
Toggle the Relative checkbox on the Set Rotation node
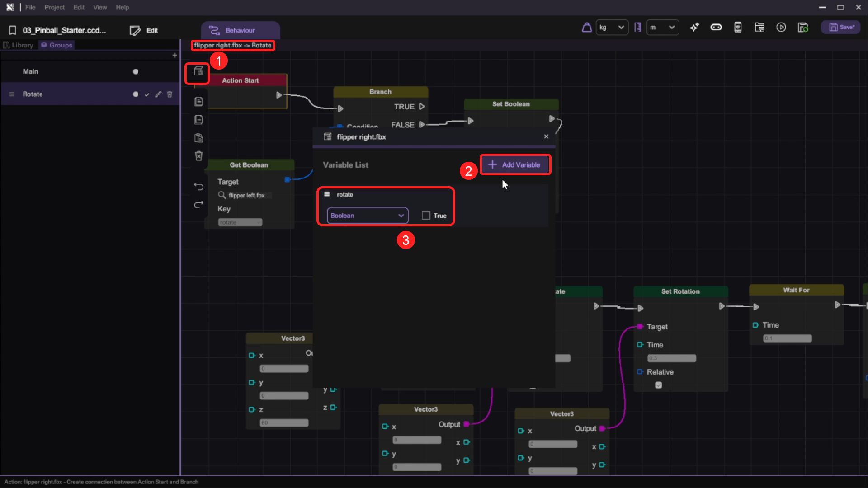659,385
